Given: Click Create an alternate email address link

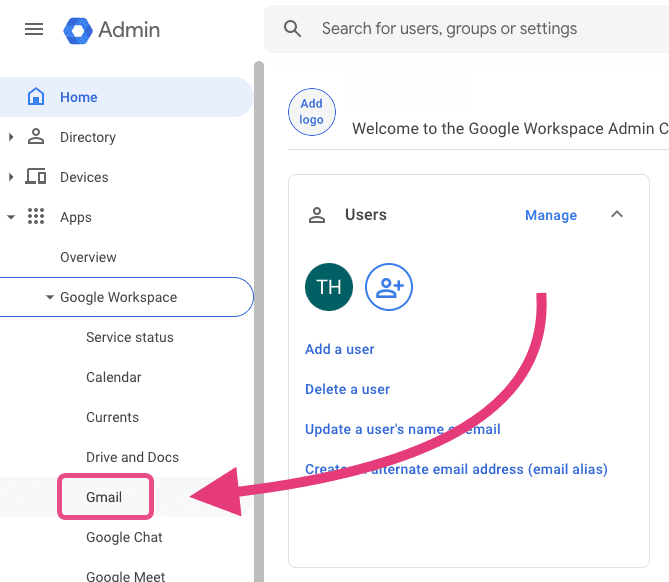Looking at the screenshot, I should [456, 469].
